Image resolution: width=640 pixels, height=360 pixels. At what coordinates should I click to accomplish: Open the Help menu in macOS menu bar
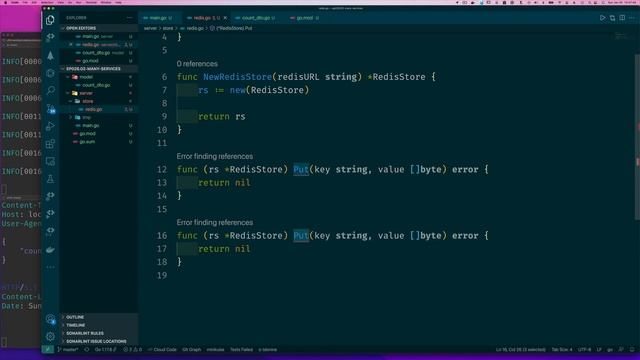[x=119, y=2]
